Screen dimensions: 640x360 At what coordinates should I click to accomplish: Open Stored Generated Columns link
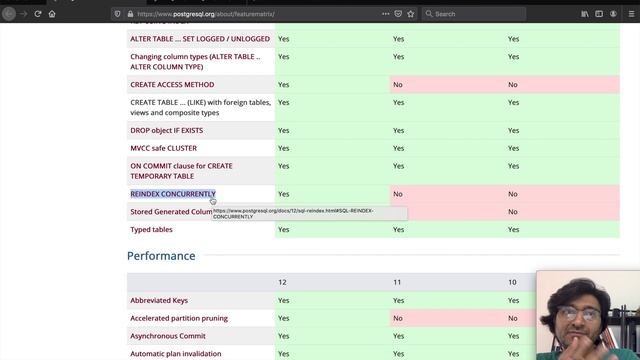[171, 212]
